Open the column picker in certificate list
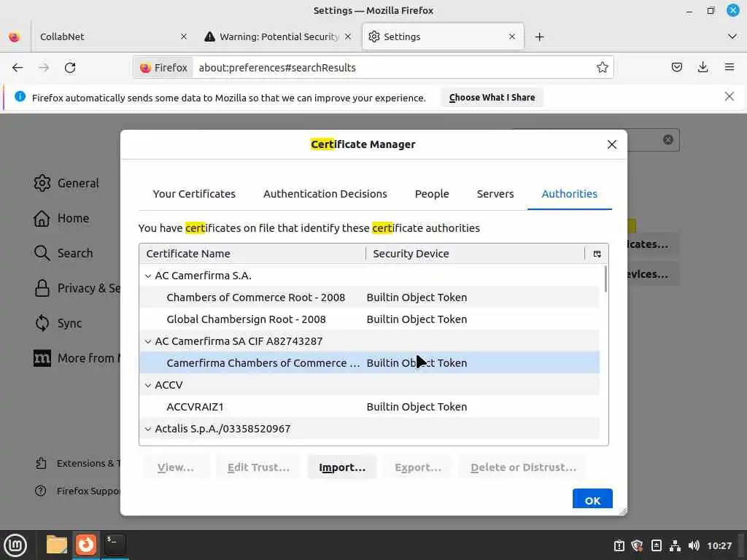This screenshot has height=560, width=747. click(x=597, y=254)
